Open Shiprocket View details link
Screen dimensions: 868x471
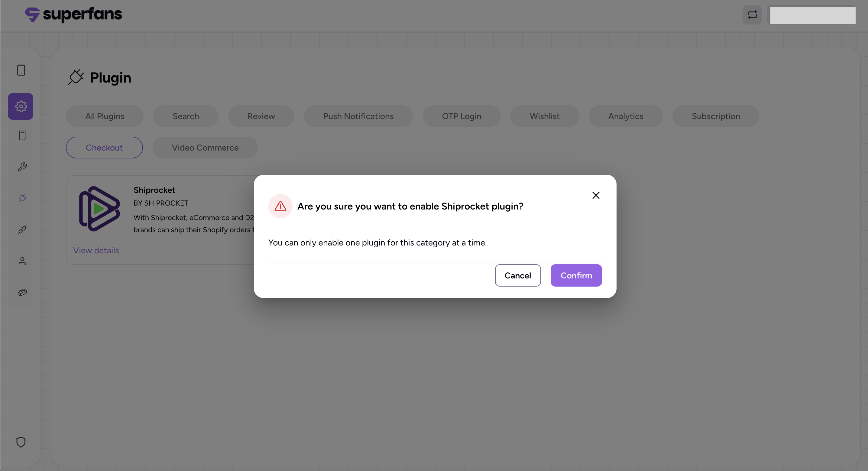[96, 251]
